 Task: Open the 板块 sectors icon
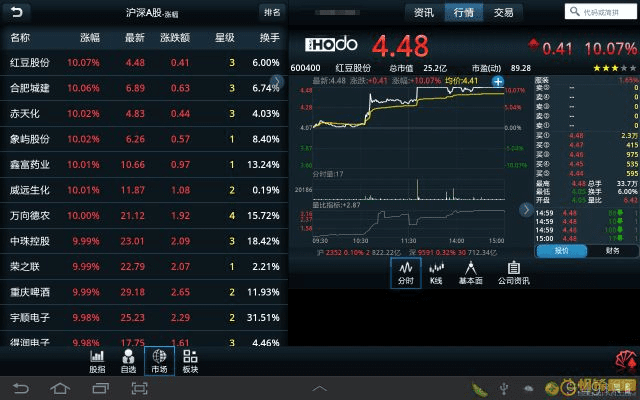[190, 360]
